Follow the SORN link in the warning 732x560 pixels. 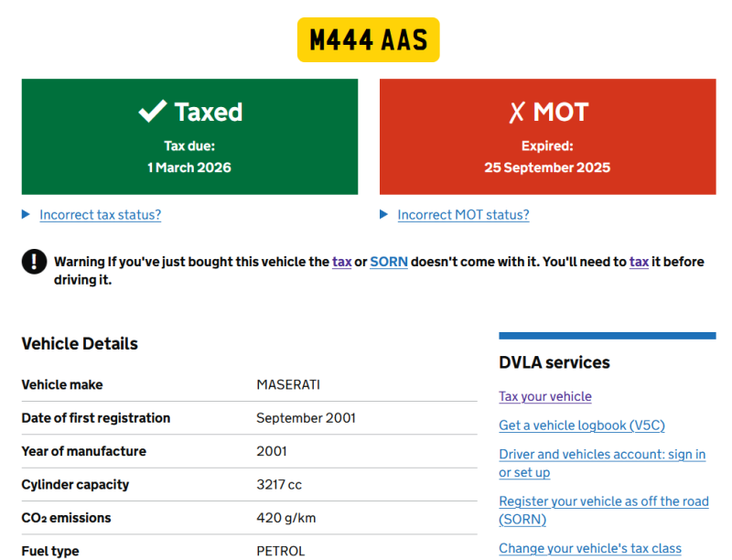point(389,262)
